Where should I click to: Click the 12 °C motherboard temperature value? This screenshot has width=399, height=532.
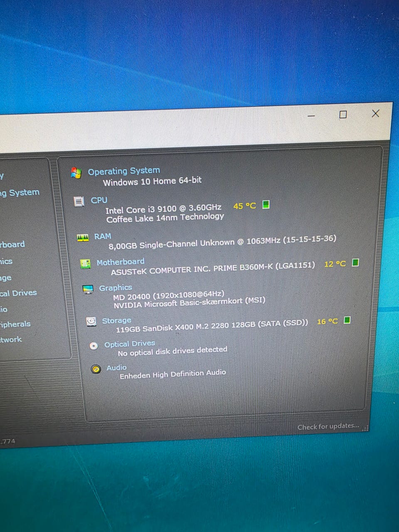click(335, 264)
